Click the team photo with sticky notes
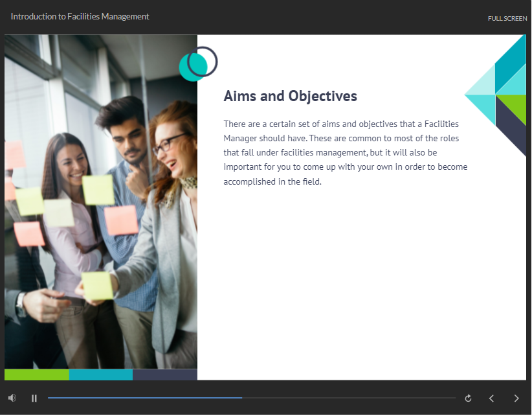 click(100, 201)
